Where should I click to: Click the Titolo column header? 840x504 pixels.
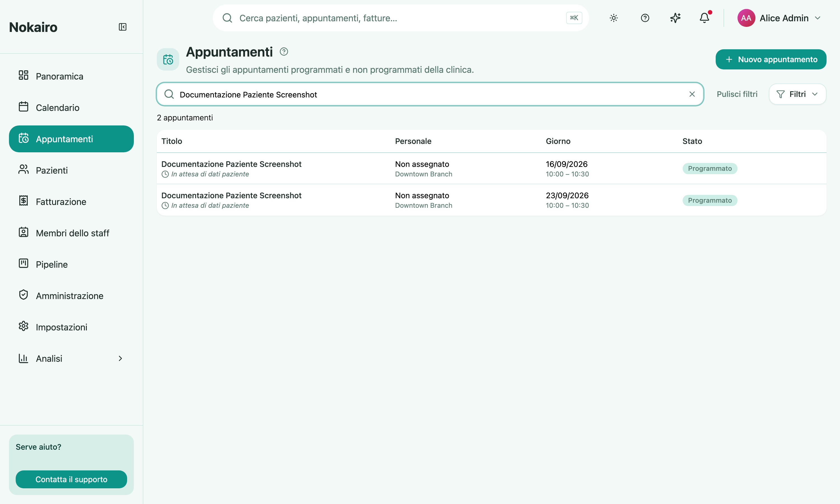click(172, 141)
